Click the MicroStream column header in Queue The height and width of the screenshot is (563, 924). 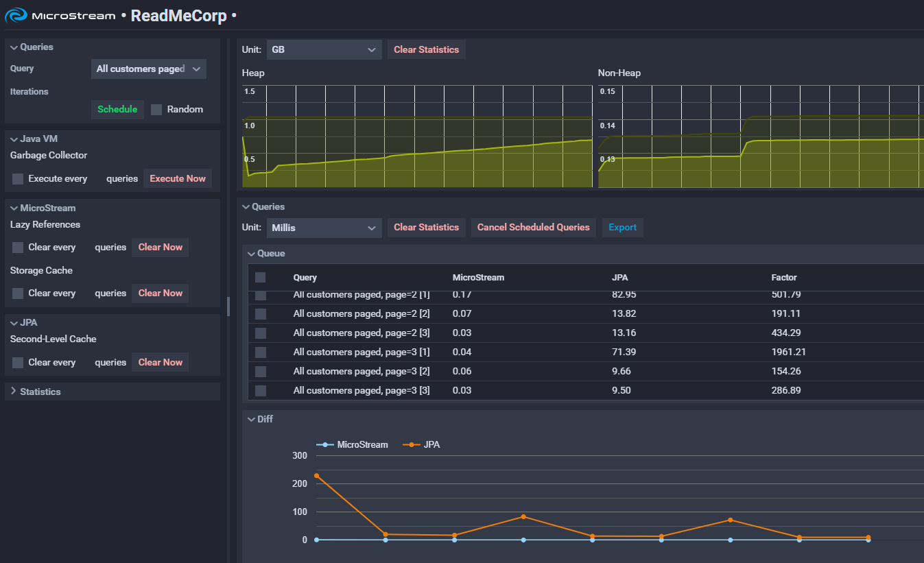click(x=478, y=278)
